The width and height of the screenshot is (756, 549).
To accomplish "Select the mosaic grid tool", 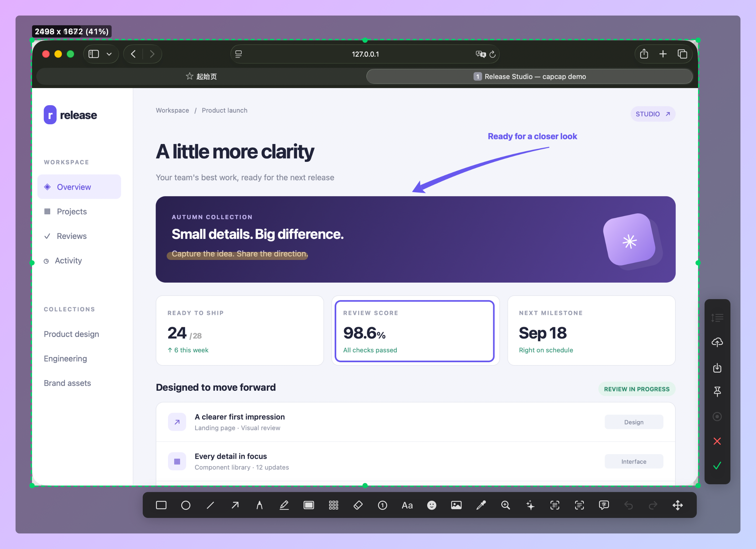I will coord(333,505).
